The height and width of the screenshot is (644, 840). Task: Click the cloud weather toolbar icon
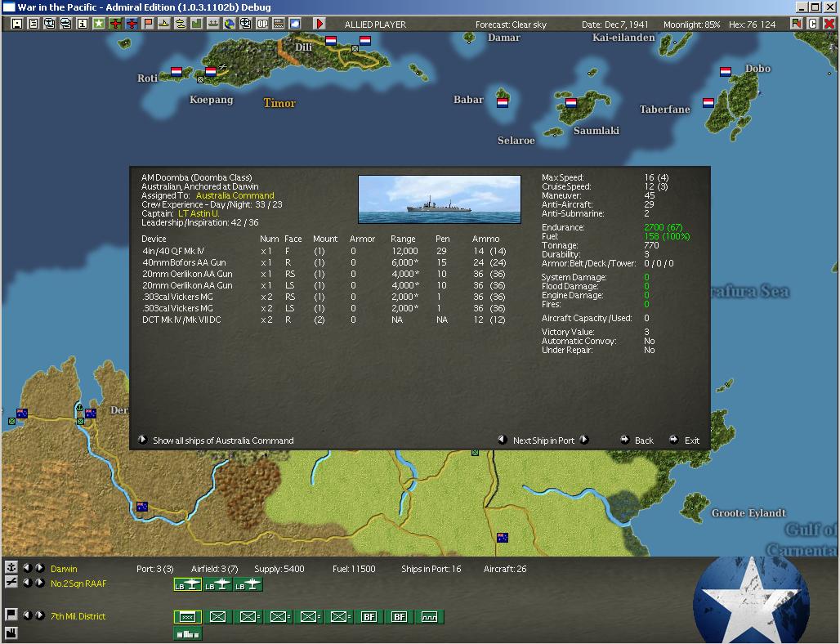295,24
